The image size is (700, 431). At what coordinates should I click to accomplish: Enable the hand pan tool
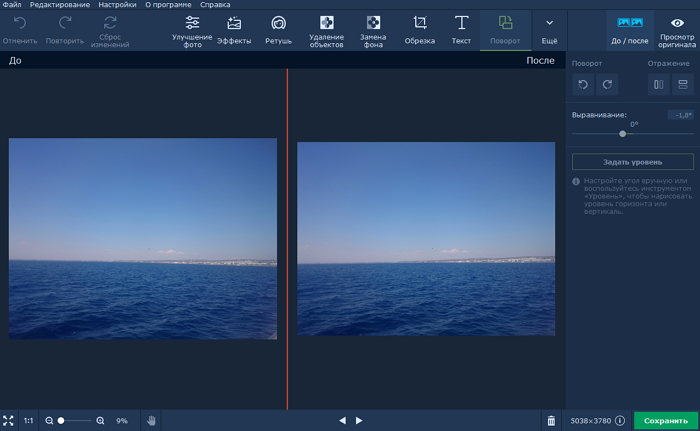[152, 421]
